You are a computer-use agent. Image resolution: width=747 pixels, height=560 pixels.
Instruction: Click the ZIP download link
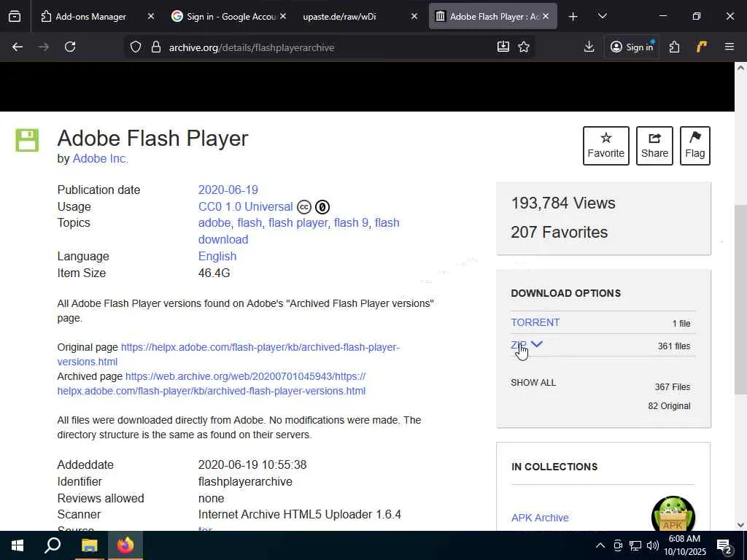coord(519,345)
